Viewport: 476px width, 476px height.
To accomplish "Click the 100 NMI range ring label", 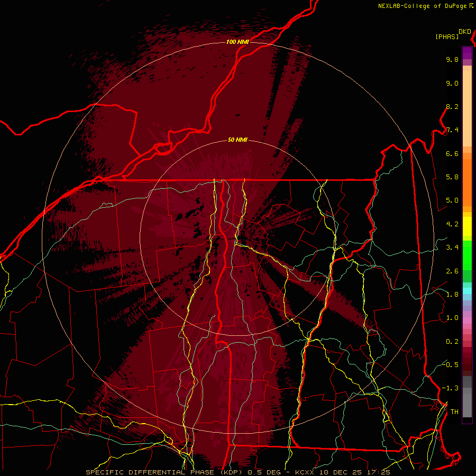I will coord(237,42).
